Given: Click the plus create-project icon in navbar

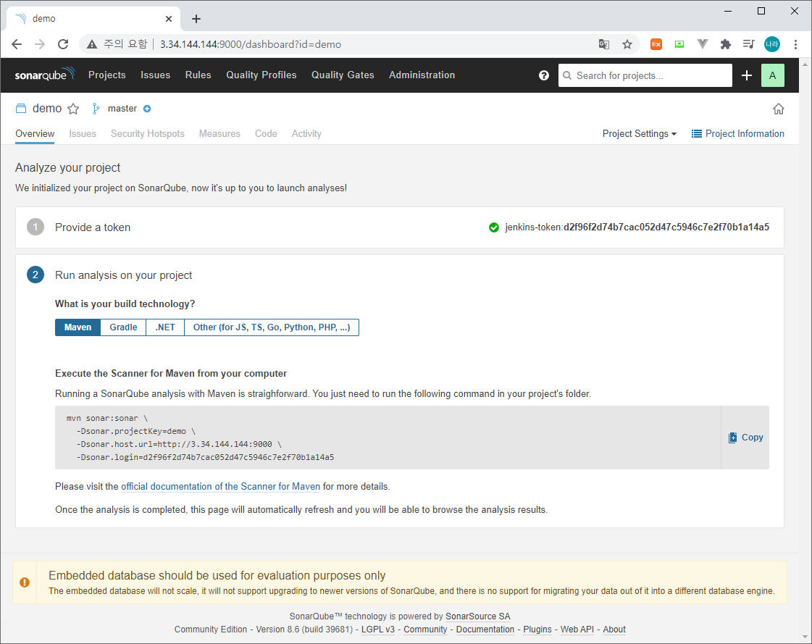Looking at the screenshot, I should 746,75.
